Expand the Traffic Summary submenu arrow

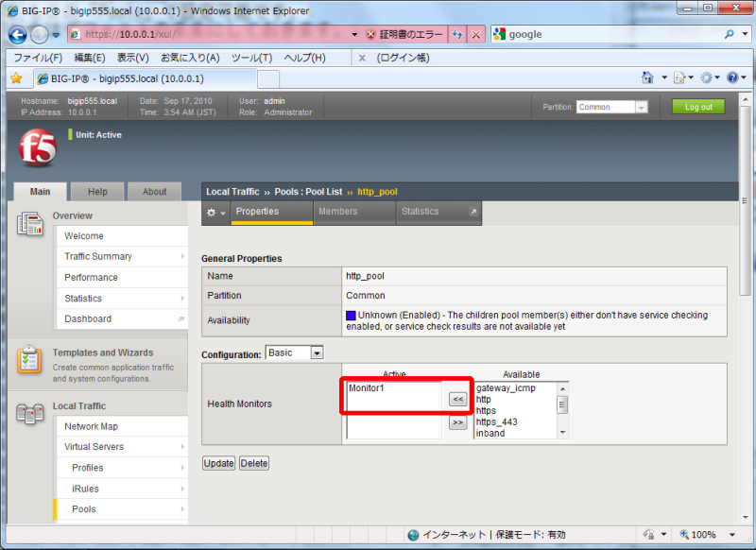click(x=182, y=257)
